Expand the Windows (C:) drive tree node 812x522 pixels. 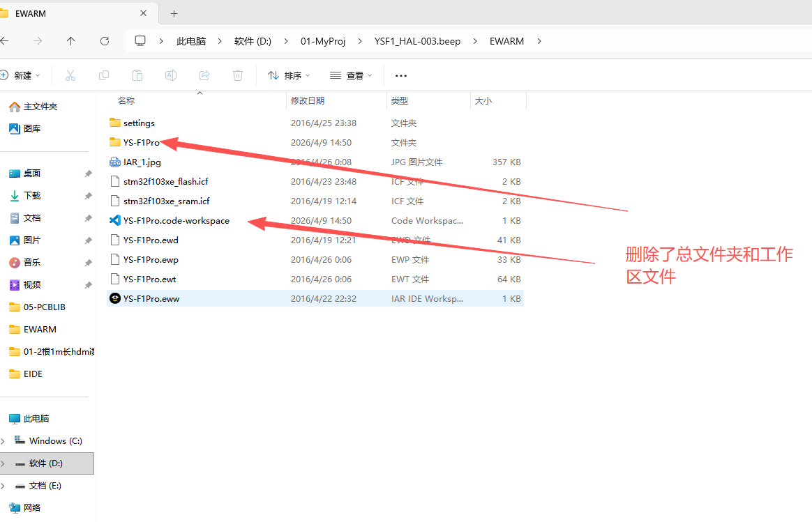coord(3,441)
